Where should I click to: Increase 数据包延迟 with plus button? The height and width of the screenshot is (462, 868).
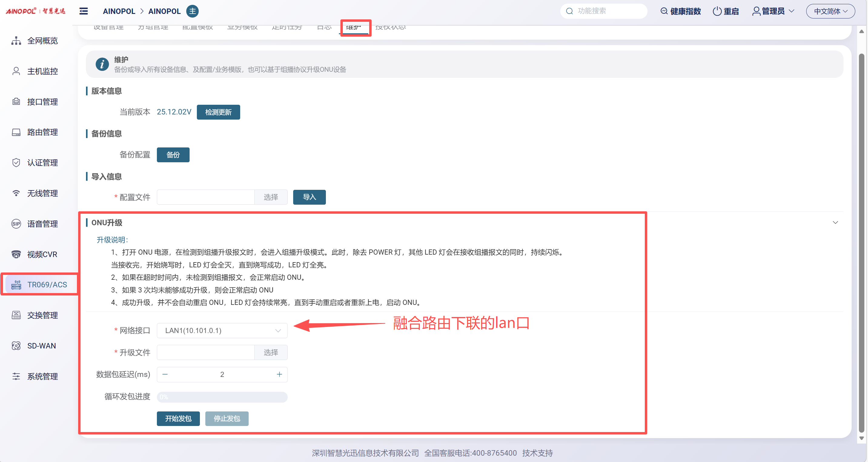click(x=279, y=374)
